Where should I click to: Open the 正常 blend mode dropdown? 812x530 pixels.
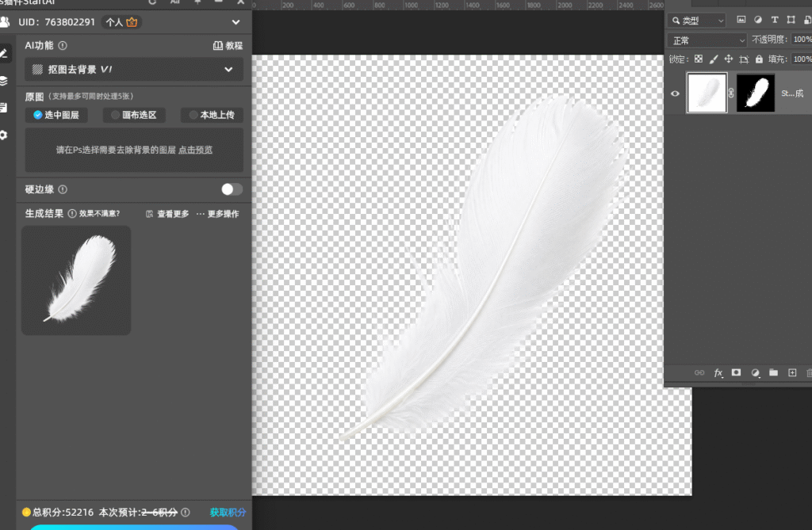707,40
